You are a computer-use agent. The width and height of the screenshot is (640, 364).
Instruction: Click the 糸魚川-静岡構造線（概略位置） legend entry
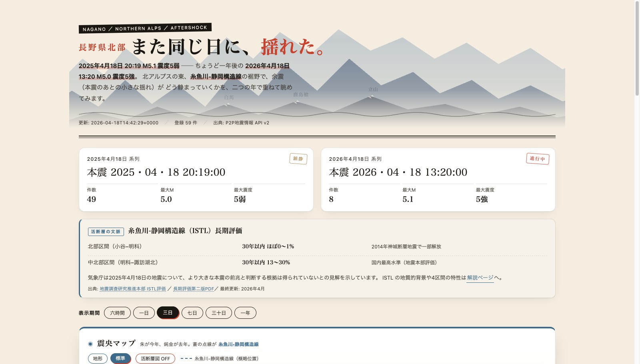(220, 359)
